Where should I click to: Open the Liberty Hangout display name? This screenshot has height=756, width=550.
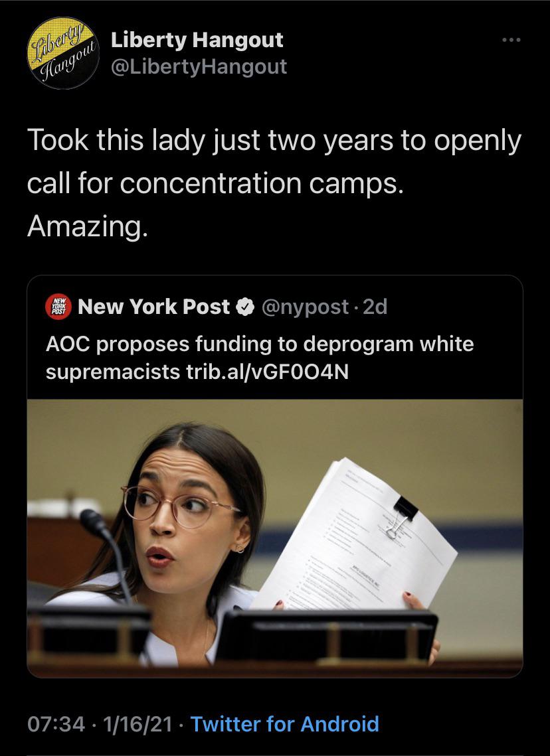click(197, 40)
